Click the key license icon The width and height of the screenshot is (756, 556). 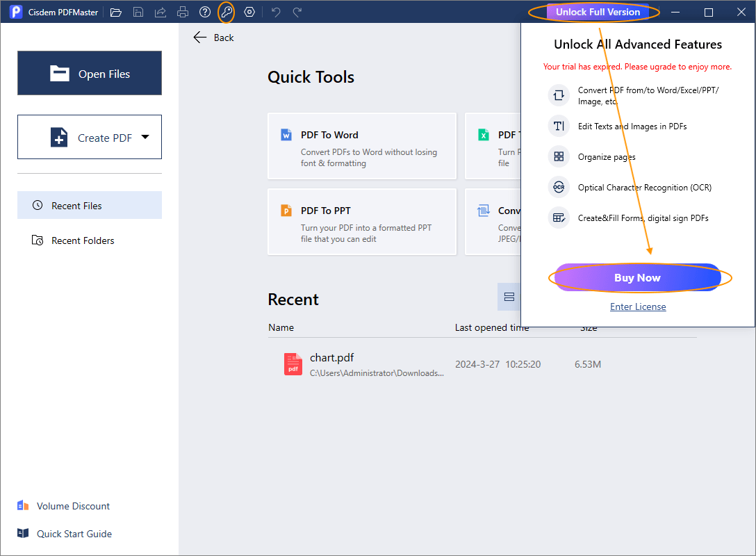click(x=227, y=12)
